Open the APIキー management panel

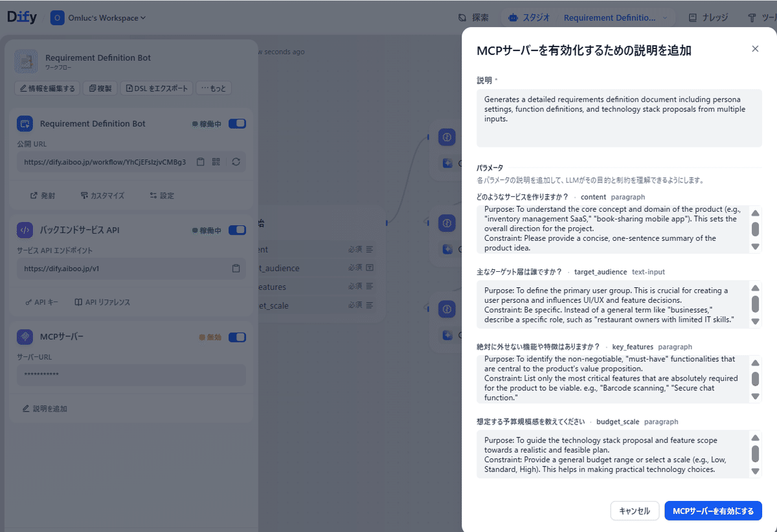(40, 302)
